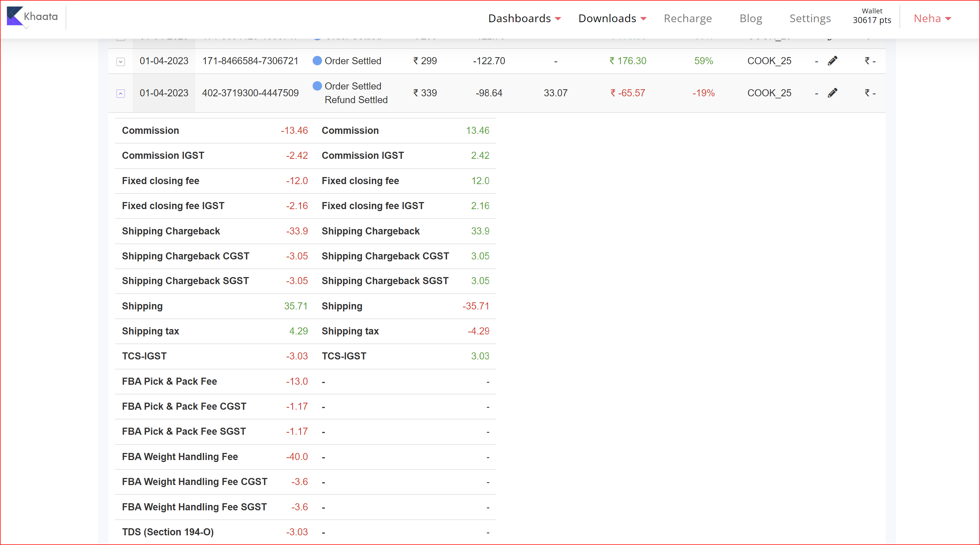
Task: Open the Dashboards dropdown menu
Action: click(524, 18)
